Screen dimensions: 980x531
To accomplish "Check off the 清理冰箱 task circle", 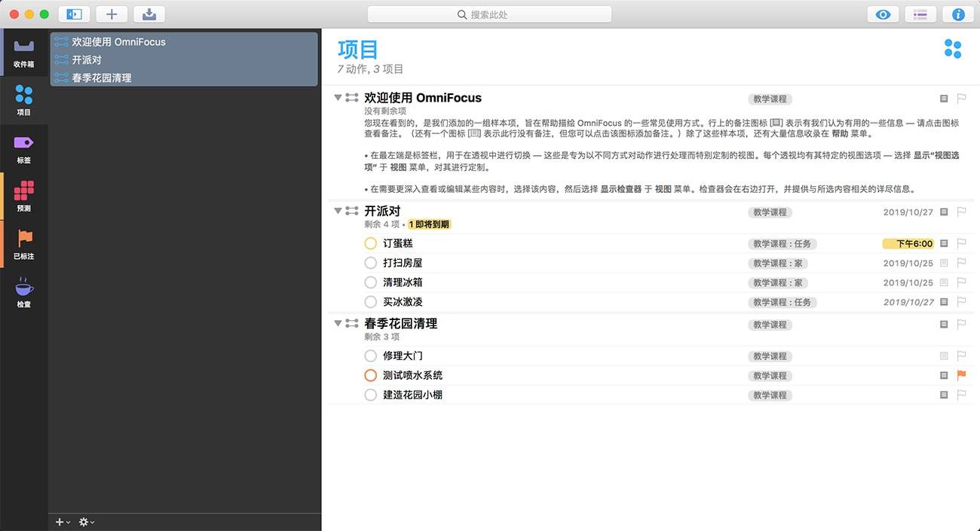I will (370, 282).
